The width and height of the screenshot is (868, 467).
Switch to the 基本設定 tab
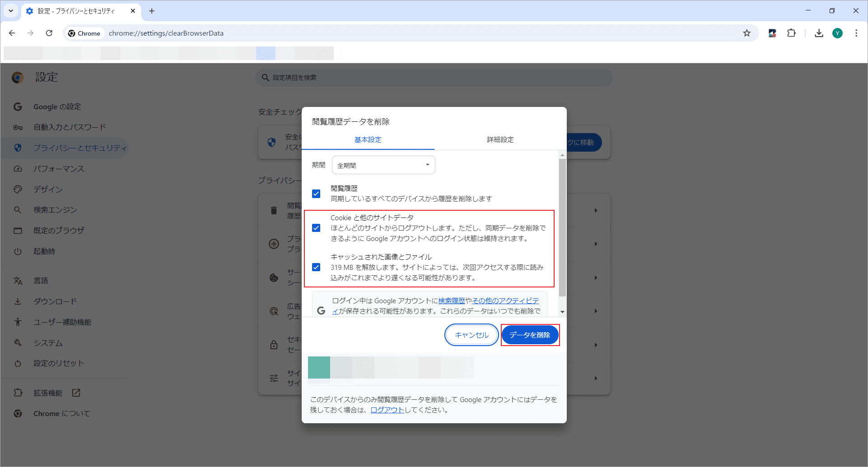(368, 139)
